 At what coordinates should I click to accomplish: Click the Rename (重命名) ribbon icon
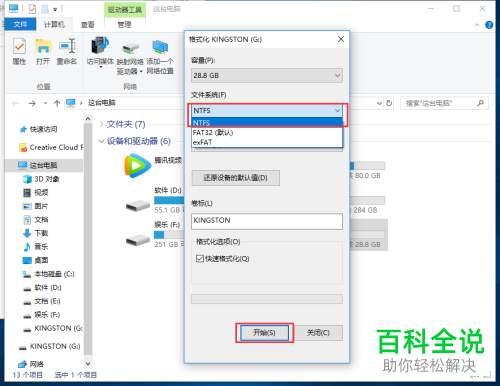(x=67, y=51)
